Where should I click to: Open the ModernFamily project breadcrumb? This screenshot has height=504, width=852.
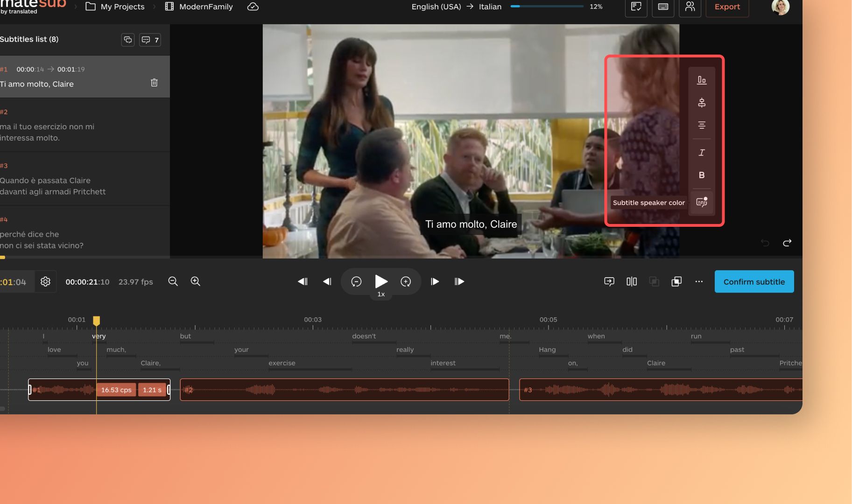(199, 7)
